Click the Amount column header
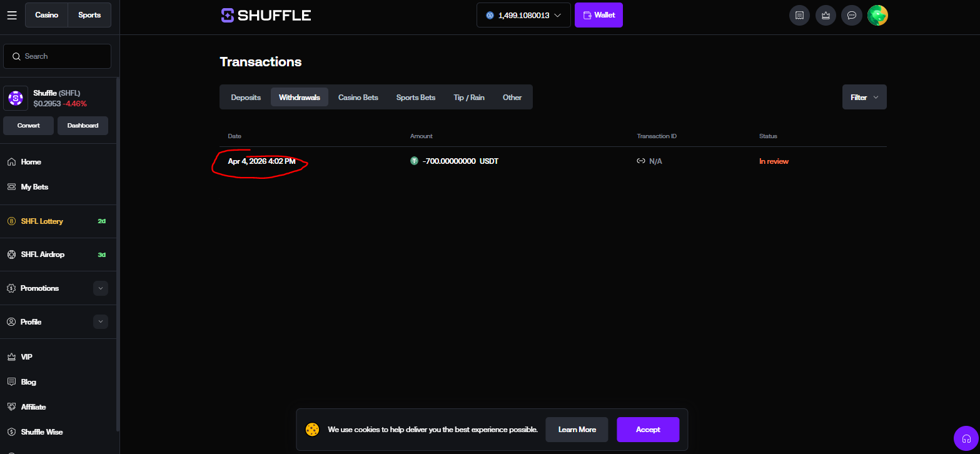The image size is (980, 454). 422,136
